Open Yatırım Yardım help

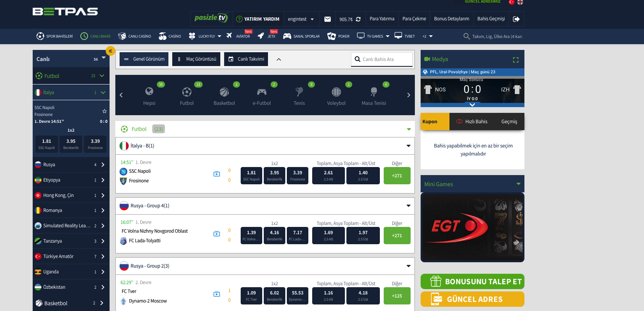click(x=258, y=19)
